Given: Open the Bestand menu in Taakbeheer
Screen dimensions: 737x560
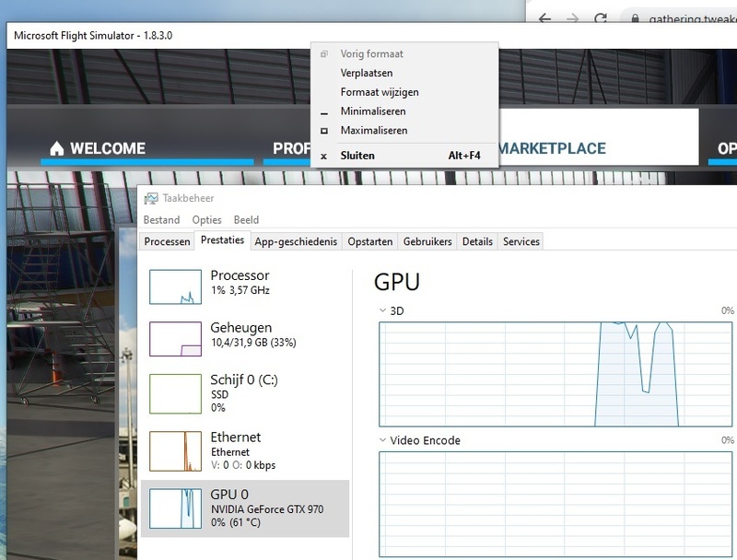Looking at the screenshot, I should [x=161, y=220].
